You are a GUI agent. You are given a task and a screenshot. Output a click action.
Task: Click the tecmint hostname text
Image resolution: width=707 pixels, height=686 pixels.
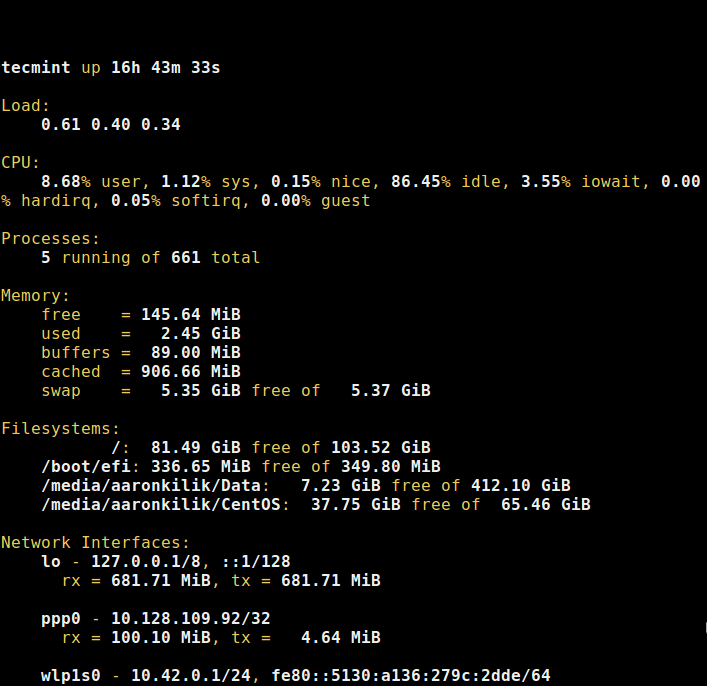click(x=36, y=68)
